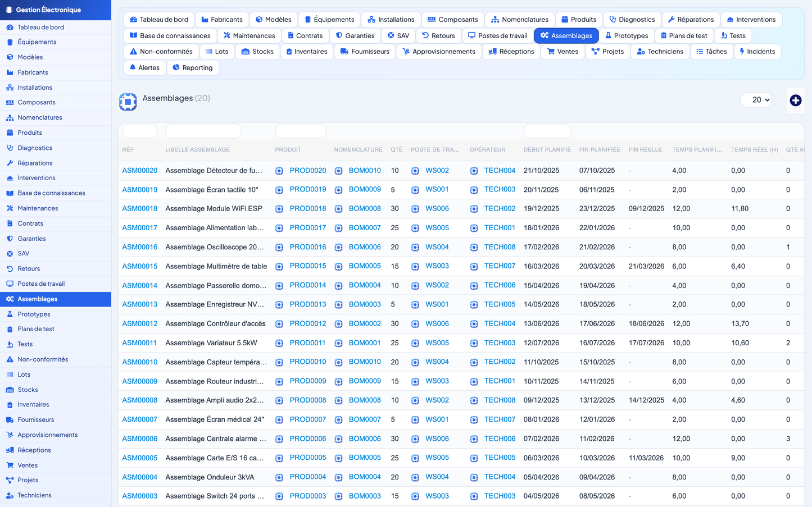The height and width of the screenshot is (507, 812).
Task: Select the real time value 13,70
Action: pyautogui.click(x=740, y=324)
